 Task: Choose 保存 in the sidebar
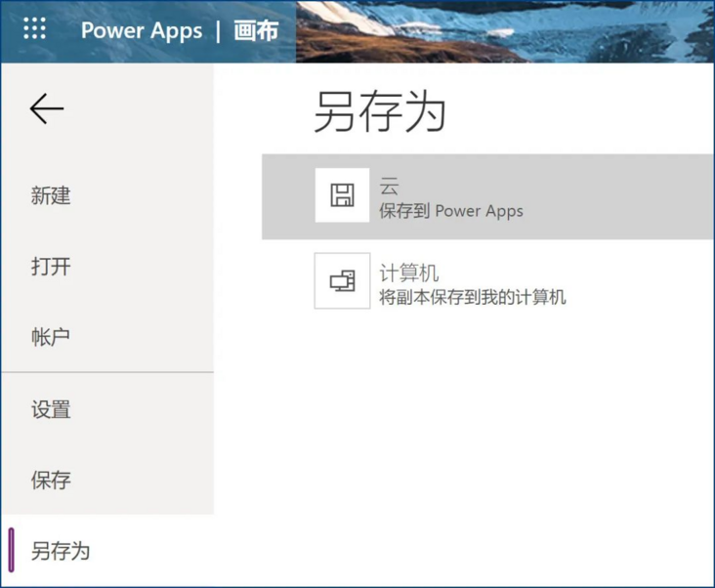click(x=51, y=480)
